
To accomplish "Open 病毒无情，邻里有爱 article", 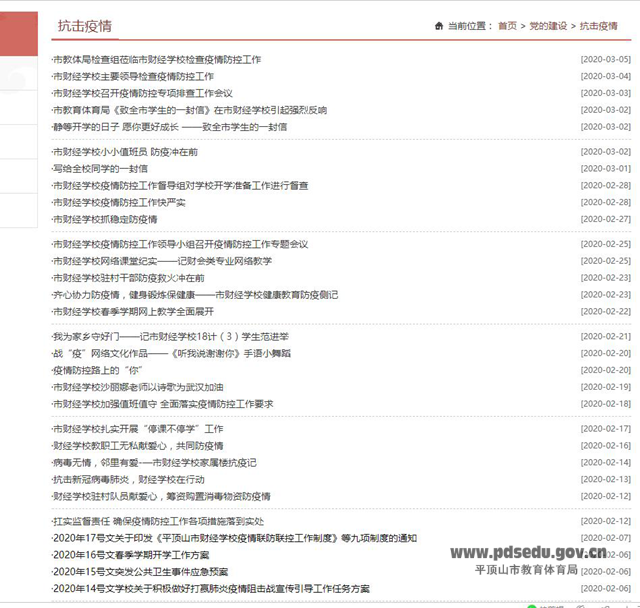I will coord(154,462).
